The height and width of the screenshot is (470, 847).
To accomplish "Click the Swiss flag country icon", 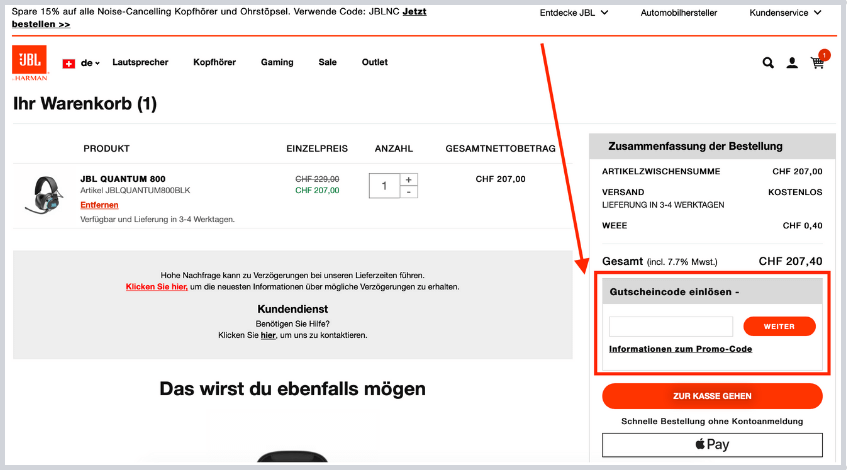I will pos(69,64).
